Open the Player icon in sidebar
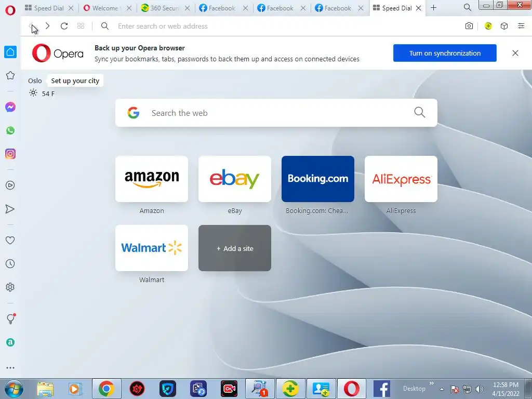This screenshot has width=532, height=399. point(10,185)
